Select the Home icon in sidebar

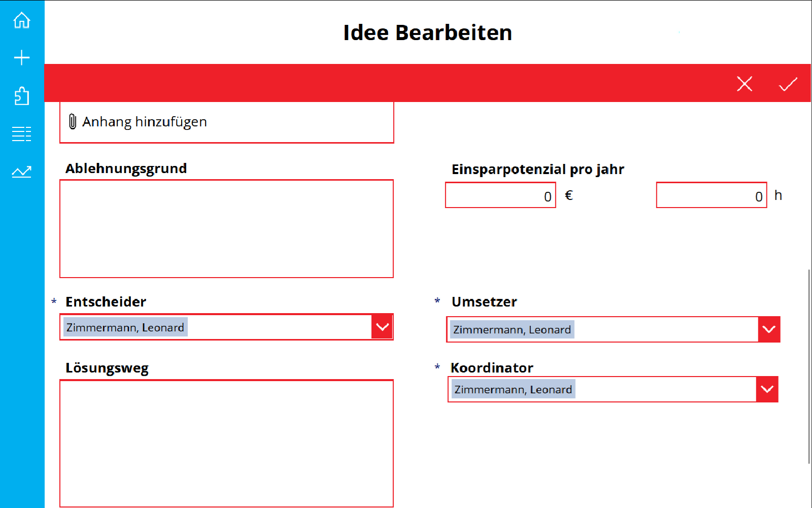pyautogui.click(x=21, y=20)
